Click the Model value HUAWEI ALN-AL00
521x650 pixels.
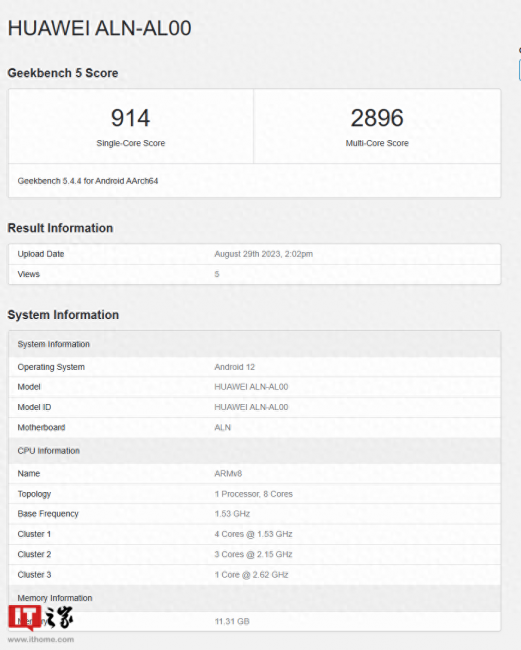pyautogui.click(x=251, y=387)
